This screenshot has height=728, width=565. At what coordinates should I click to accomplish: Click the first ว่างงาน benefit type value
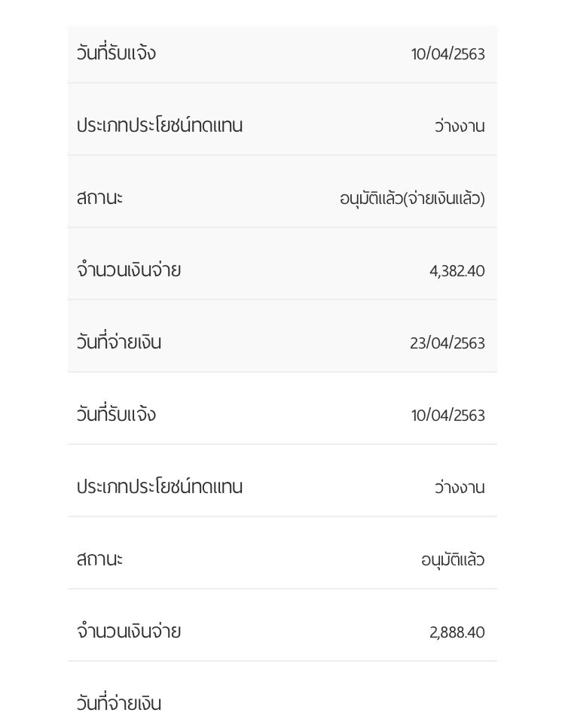pyautogui.click(x=460, y=126)
